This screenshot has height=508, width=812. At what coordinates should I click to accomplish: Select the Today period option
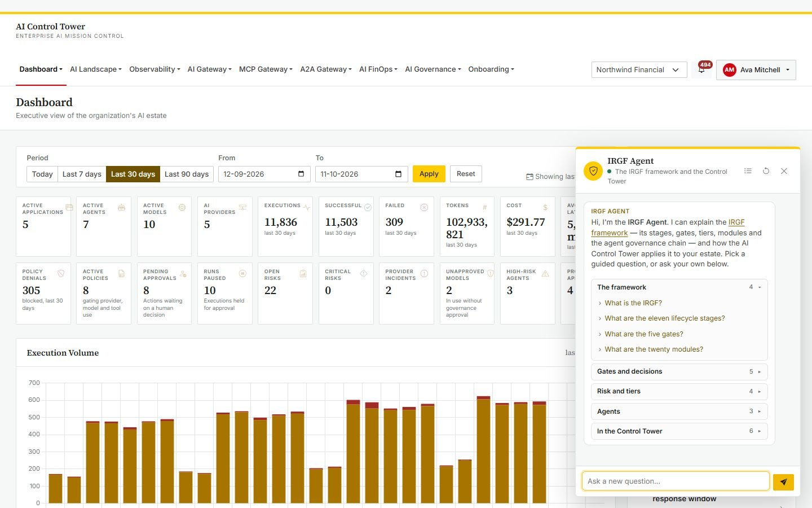click(42, 174)
